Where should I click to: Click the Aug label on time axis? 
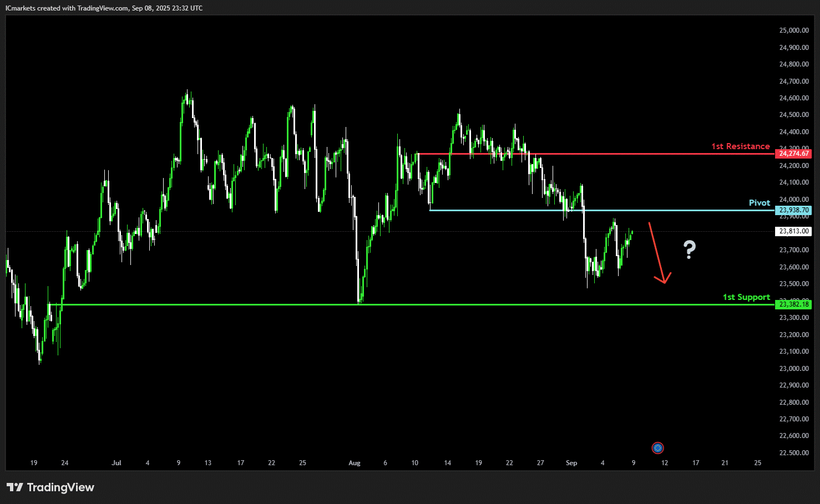(355, 463)
